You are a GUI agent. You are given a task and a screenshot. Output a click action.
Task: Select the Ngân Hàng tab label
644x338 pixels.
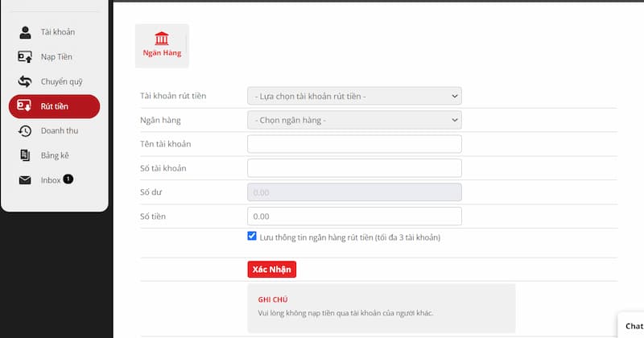pyautogui.click(x=162, y=53)
